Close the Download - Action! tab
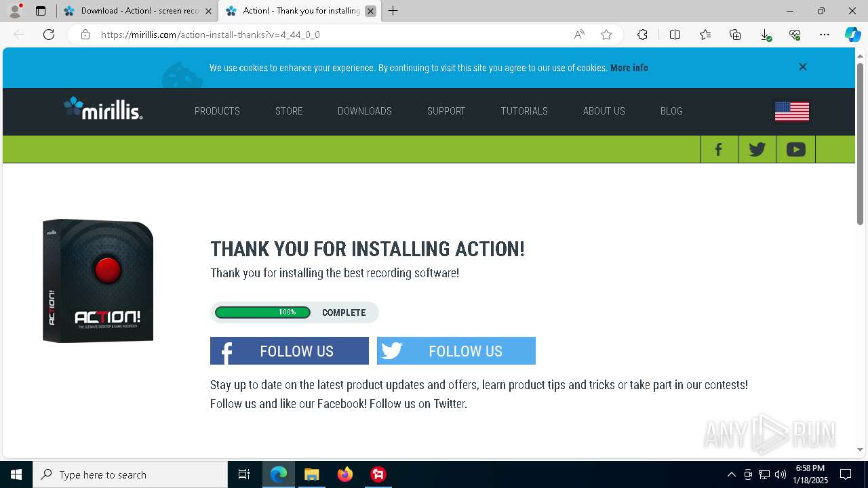 point(208,11)
